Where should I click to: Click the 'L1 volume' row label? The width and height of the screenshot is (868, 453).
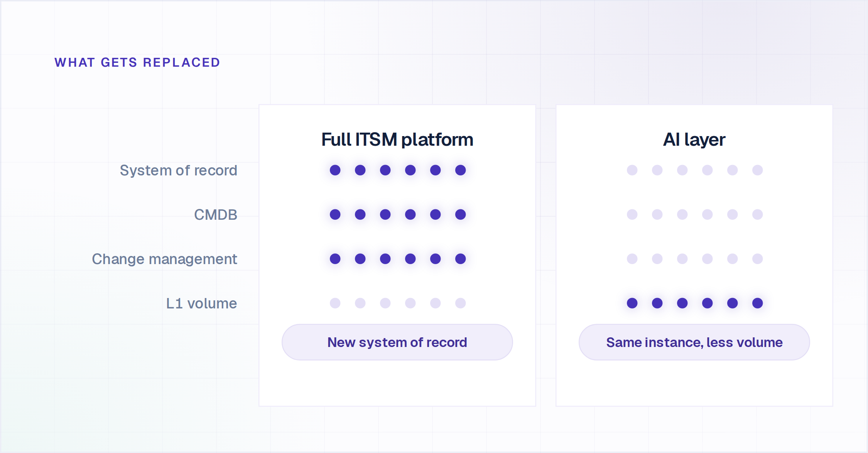pyautogui.click(x=201, y=303)
